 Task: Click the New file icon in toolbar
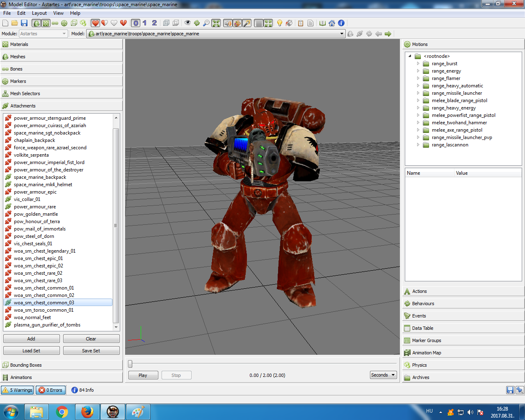tap(5, 23)
